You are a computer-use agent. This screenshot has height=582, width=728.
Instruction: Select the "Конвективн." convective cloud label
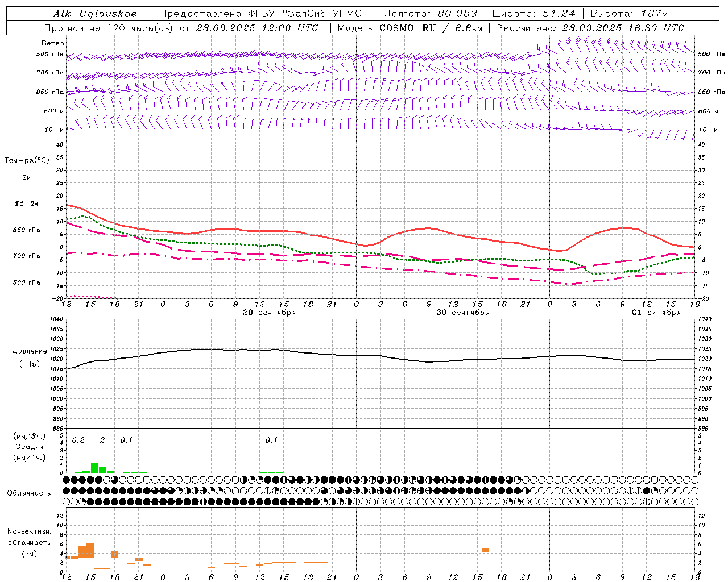click(29, 531)
